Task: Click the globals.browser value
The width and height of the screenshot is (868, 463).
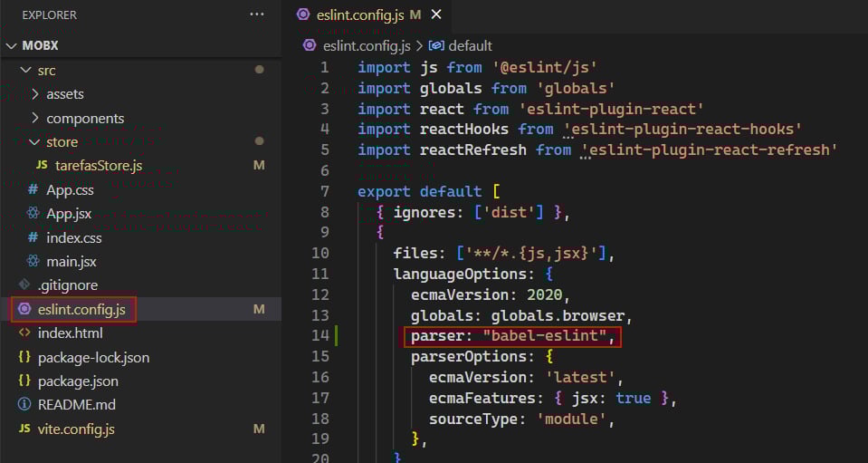Action: pos(557,315)
